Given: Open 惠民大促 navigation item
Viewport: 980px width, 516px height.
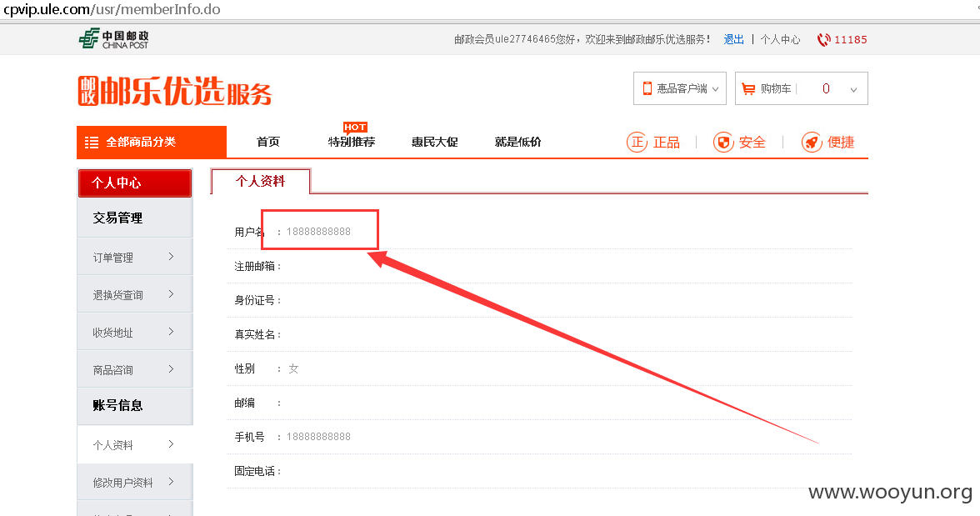Looking at the screenshot, I should [435, 142].
